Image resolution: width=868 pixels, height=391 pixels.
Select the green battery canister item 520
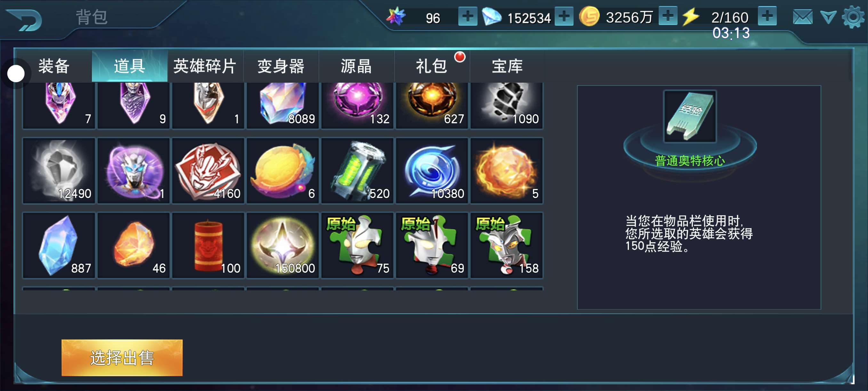point(357,171)
